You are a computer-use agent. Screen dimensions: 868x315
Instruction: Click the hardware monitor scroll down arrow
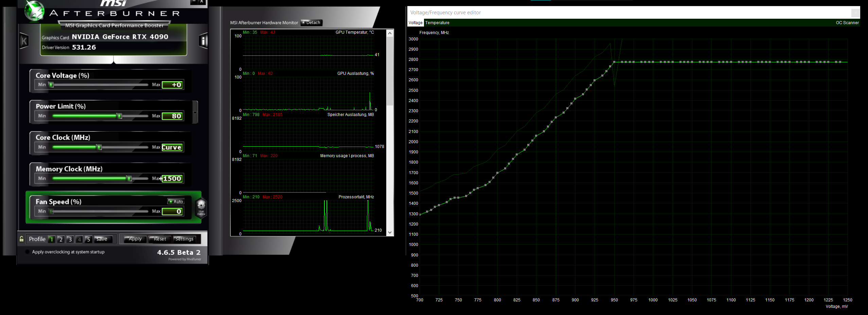point(390,232)
